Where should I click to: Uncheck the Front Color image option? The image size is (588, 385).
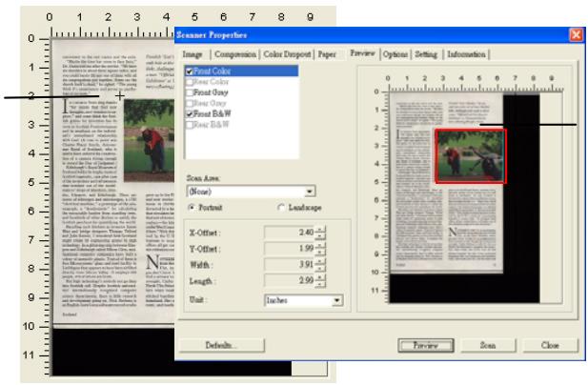click(x=187, y=71)
